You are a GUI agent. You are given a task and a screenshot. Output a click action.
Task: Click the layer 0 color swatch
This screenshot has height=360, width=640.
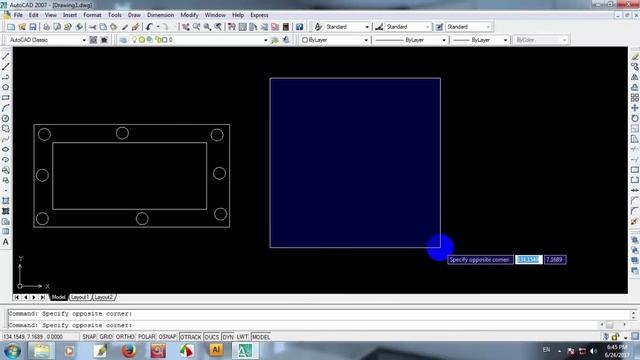[164, 40]
